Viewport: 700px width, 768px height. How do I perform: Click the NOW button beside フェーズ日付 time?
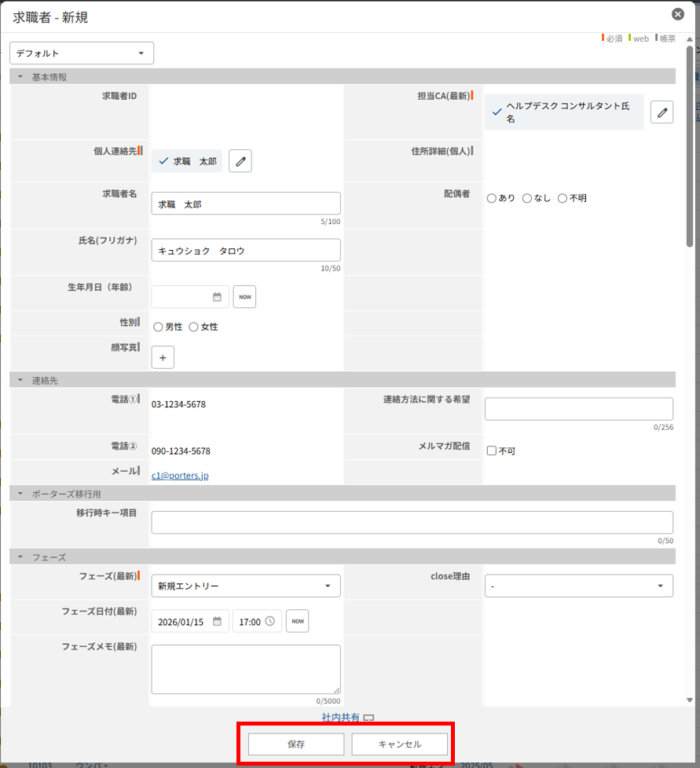(297, 621)
